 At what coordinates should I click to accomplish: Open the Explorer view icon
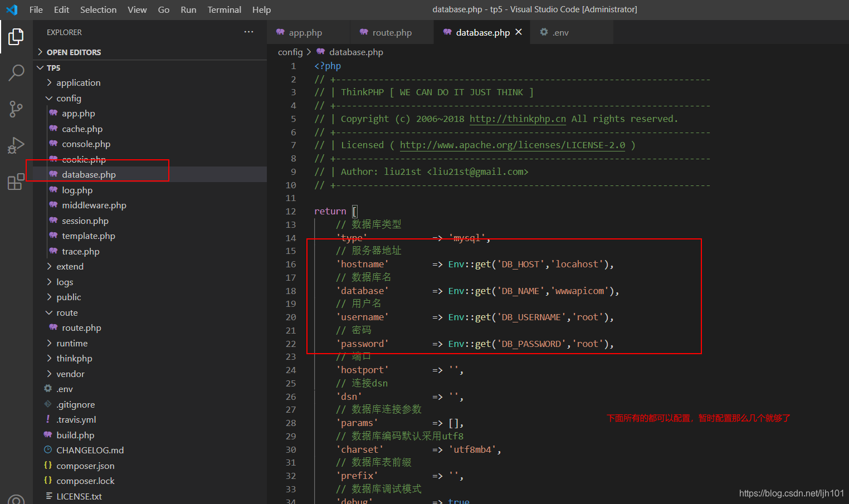point(16,37)
